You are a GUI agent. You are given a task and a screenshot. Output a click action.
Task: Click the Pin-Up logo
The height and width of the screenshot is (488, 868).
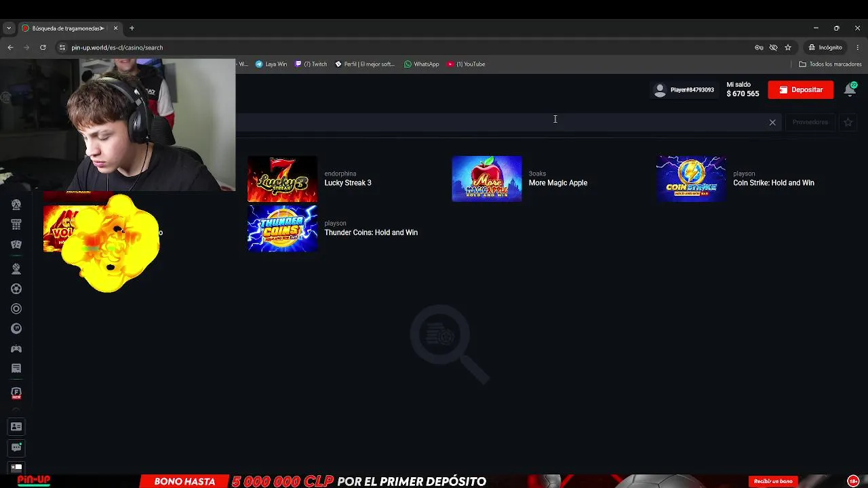(x=33, y=481)
